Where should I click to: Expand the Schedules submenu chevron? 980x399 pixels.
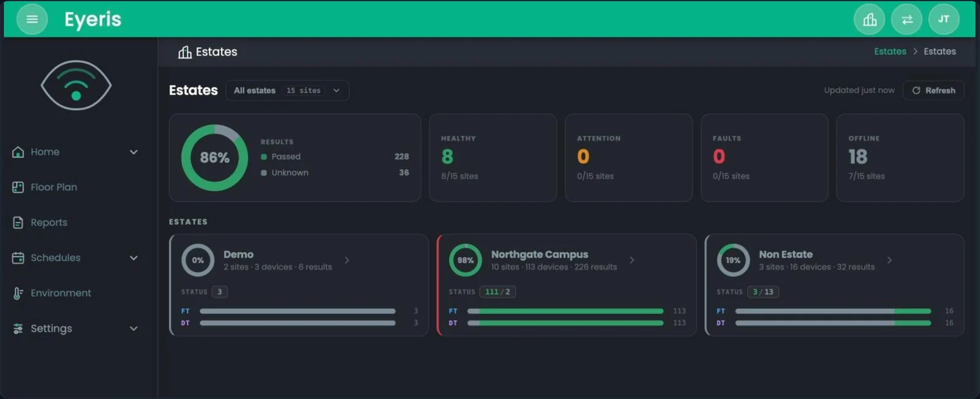134,258
